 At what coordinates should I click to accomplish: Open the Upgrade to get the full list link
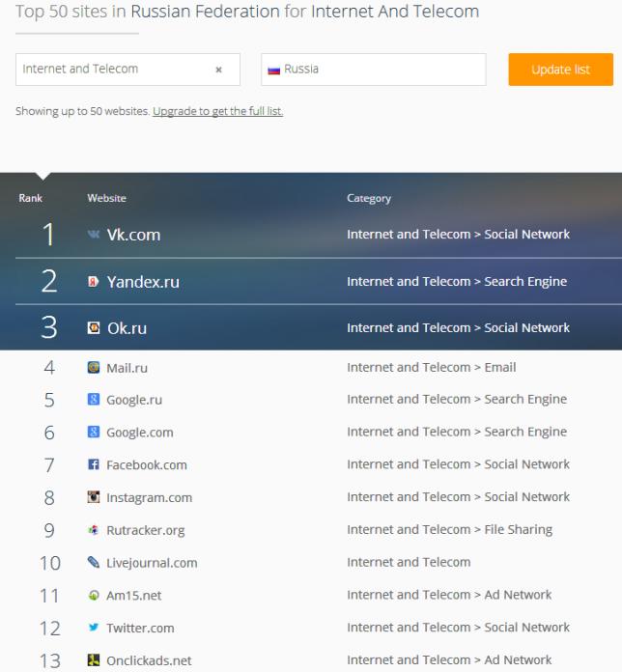pos(217,111)
